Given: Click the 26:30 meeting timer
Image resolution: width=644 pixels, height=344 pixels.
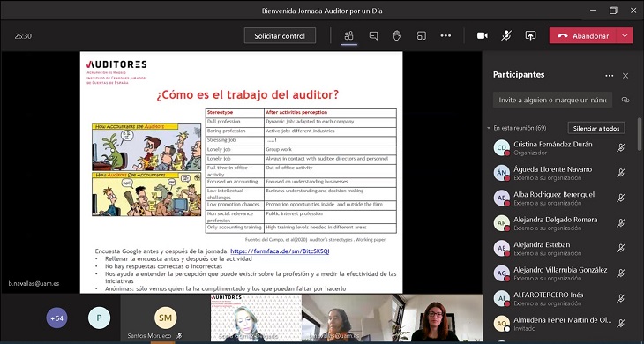Looking at the screenshot, I should click(x=23, y=36).
